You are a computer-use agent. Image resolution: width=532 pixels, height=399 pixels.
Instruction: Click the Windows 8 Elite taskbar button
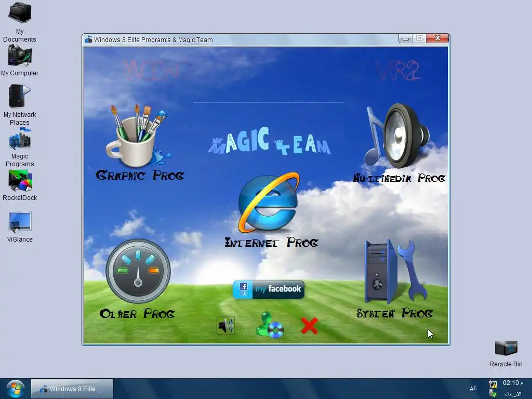coord(72,389)
